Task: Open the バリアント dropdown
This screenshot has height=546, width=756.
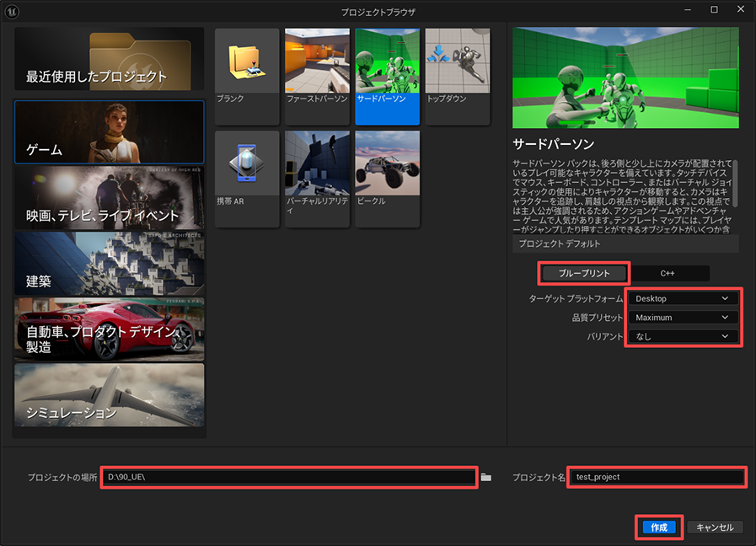Action: pyautogui.click(x=682, y=336)
